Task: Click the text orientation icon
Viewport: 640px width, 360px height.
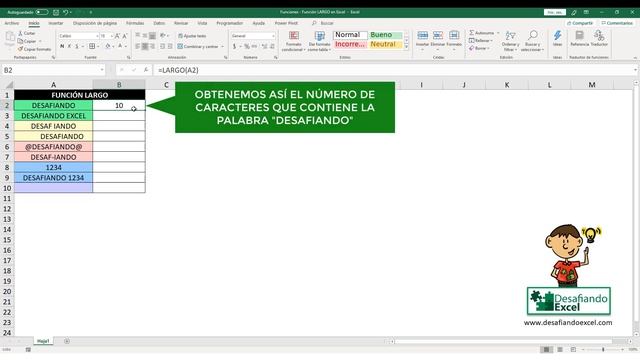Action: pos(163,36)
